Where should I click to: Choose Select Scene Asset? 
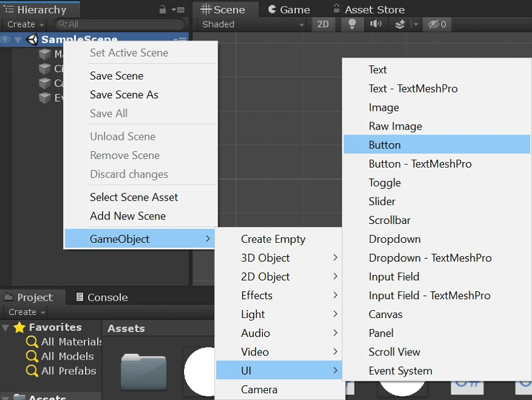[141, 197]
